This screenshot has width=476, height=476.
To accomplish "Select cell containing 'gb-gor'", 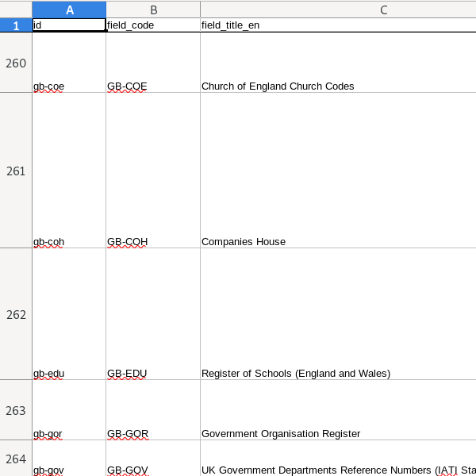I will pyautogui.click(x=69, y=410).
